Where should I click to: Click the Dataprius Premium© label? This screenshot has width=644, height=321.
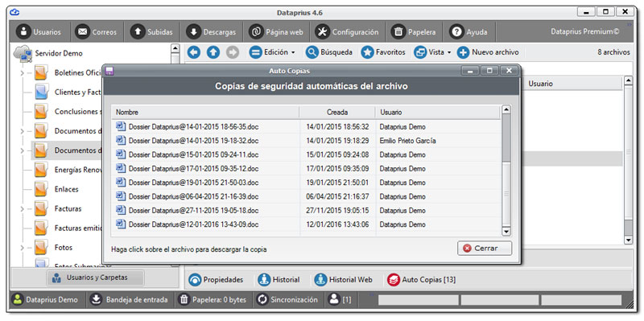[585, 31]
